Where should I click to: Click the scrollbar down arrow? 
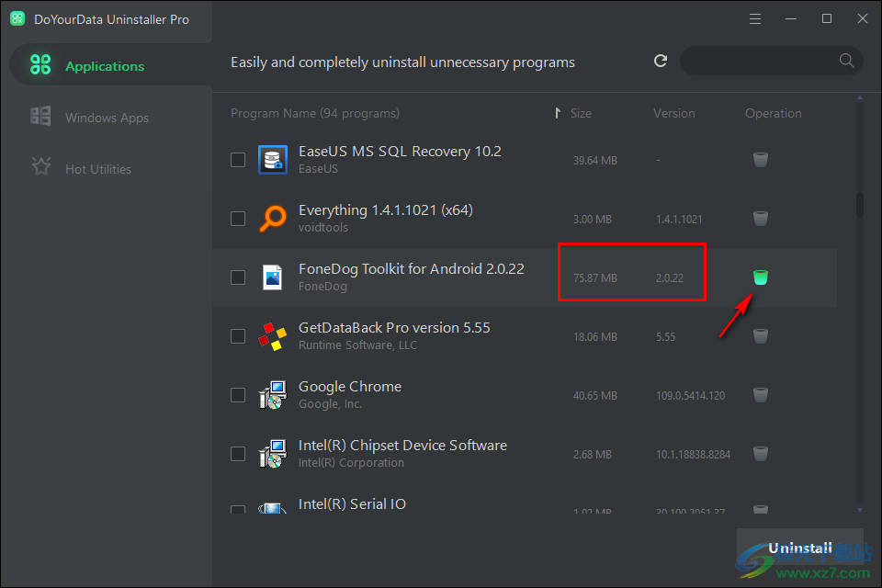860,510
